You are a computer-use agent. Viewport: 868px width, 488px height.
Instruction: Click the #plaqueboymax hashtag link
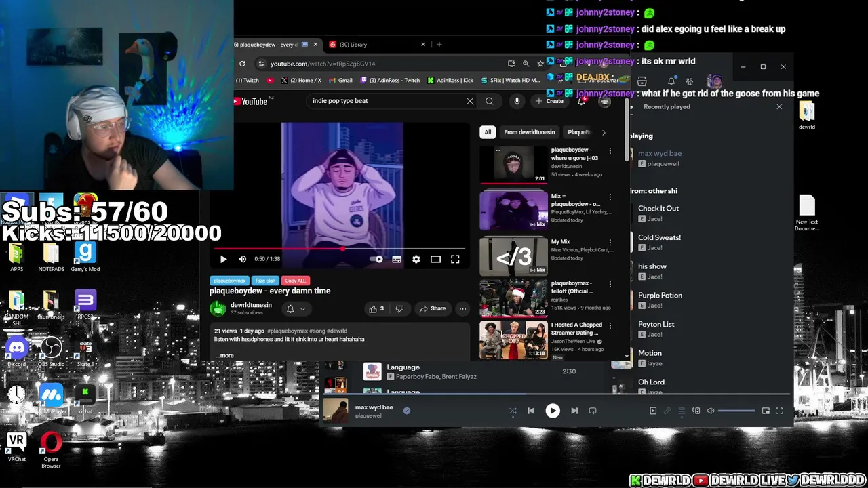pos(288,331)
